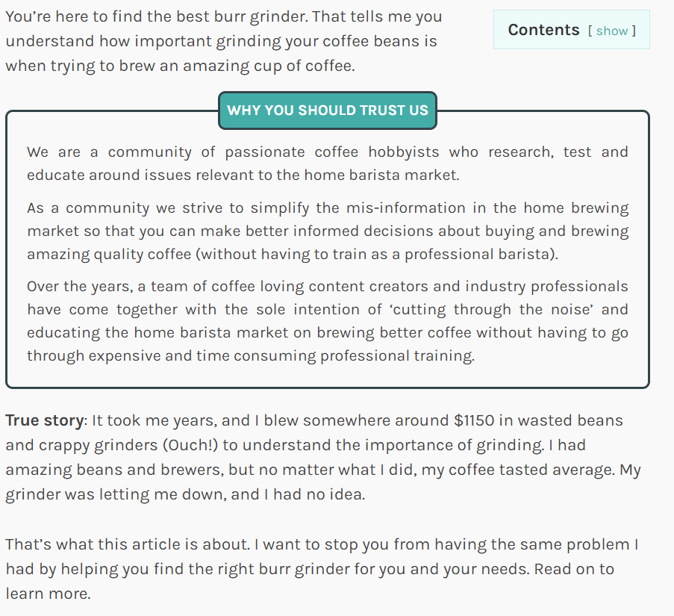674x616 pixels.
Task: Click the word Contents
Action: click(543, 30)
